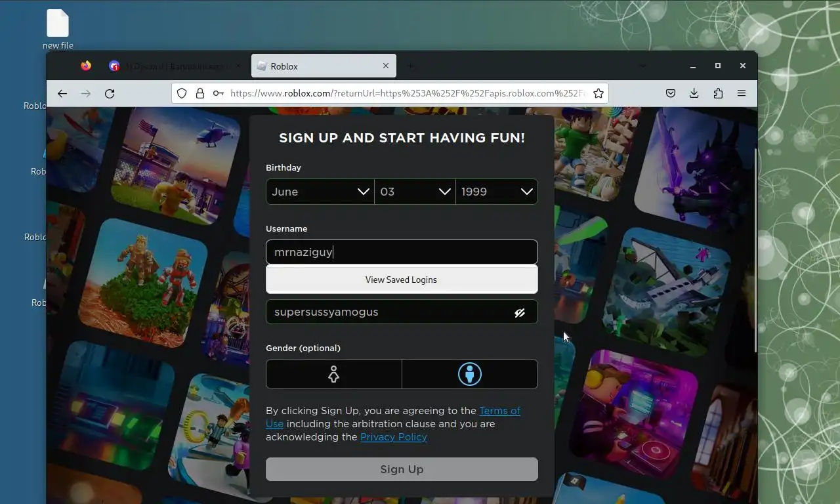Viewport: 840px width, 504px height.
Task: Select the female gender option
Action: coord(334,374)
